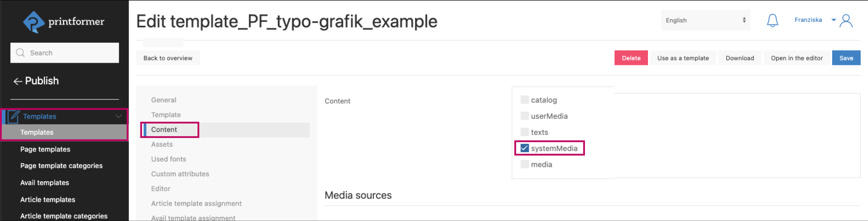868x221 pixels.
Task: Open the notifications bell
Action: click(772, 20)
